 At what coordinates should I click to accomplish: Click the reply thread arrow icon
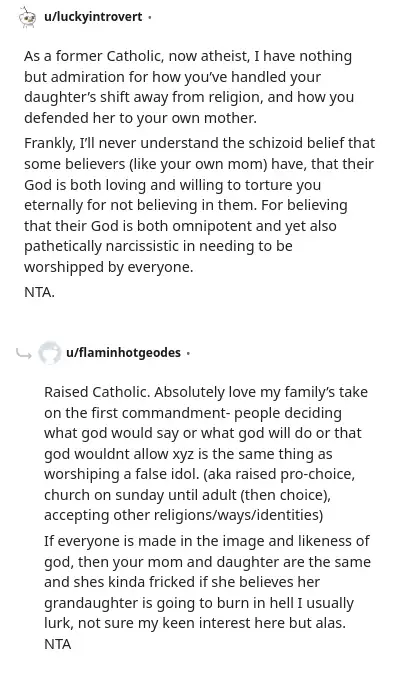pyautogui.click(x=23, y=354)
